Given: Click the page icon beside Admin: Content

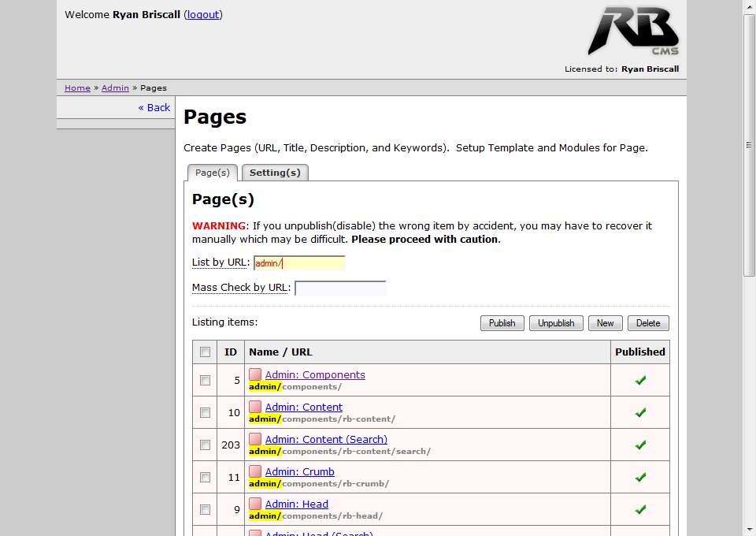Looking at the screenshot, I should point(255,407).
